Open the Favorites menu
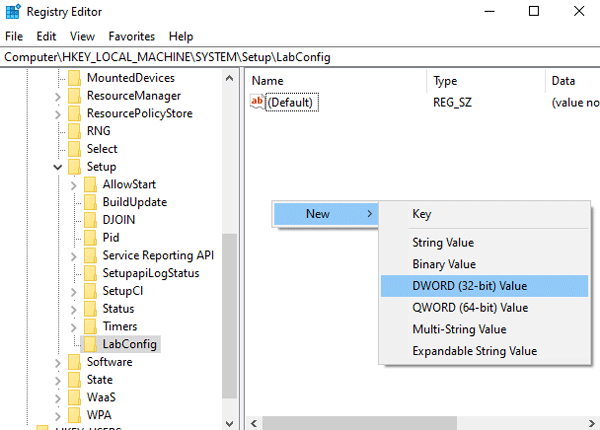The width and height of the screenshot is (600, 430). coord(132,36)
